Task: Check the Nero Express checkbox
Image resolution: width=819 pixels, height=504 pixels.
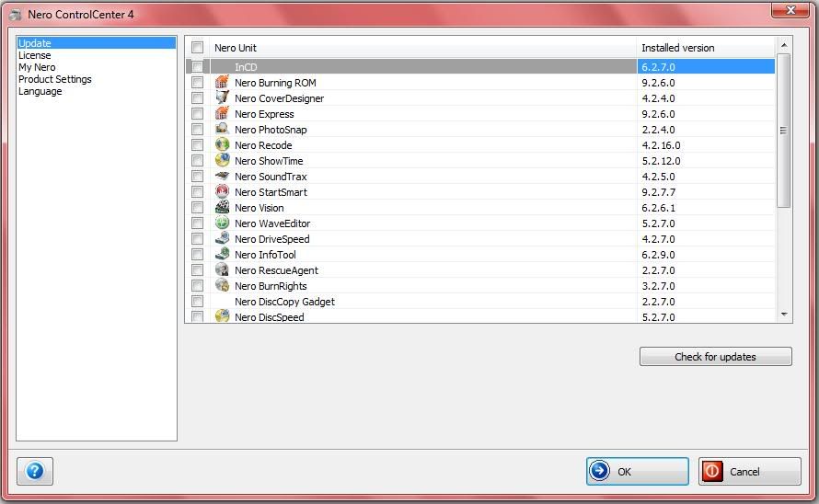Action: coord(197,114)
